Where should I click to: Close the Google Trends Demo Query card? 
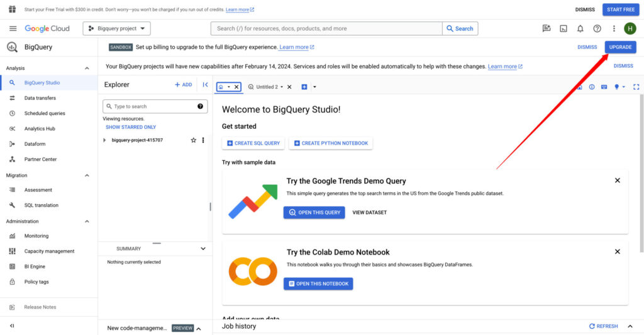(617, 180)
